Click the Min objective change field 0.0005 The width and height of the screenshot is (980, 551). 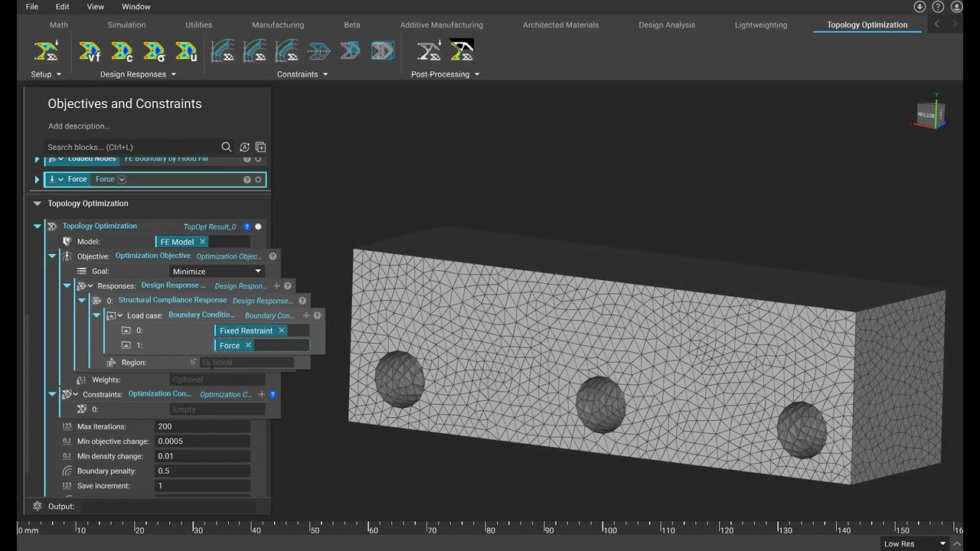click(x=203, y=442)
